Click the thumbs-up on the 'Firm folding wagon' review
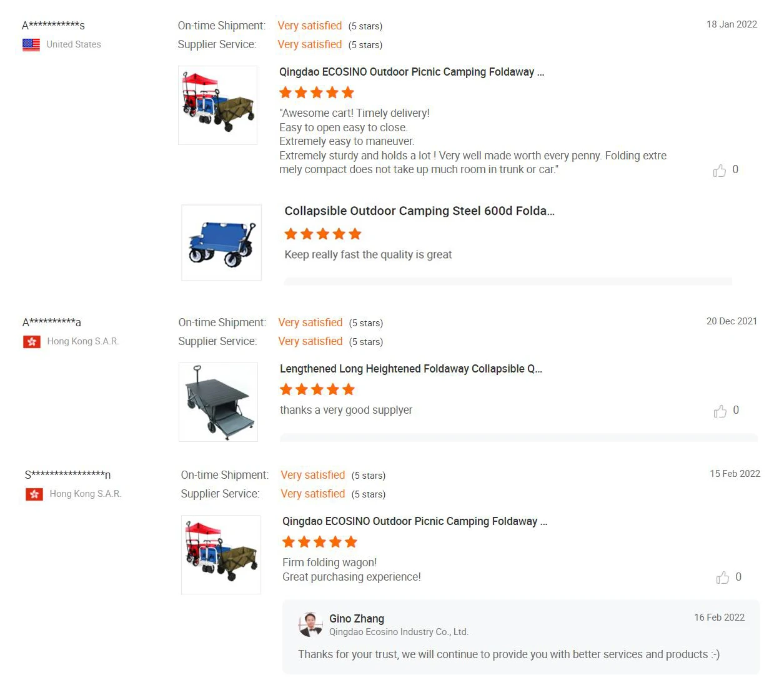Image resolution: width=784 pixels, height=700 pixels. (722, 577)
